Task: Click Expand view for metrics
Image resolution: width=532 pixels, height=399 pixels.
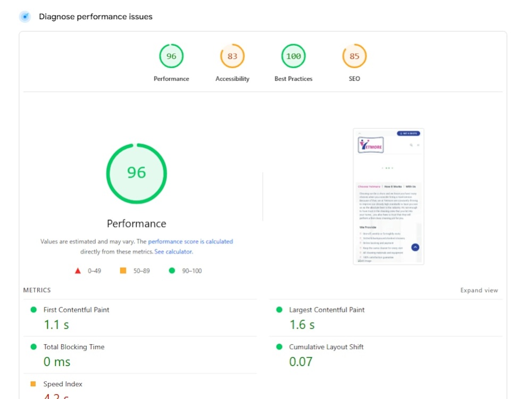Action: coord(479,290)
